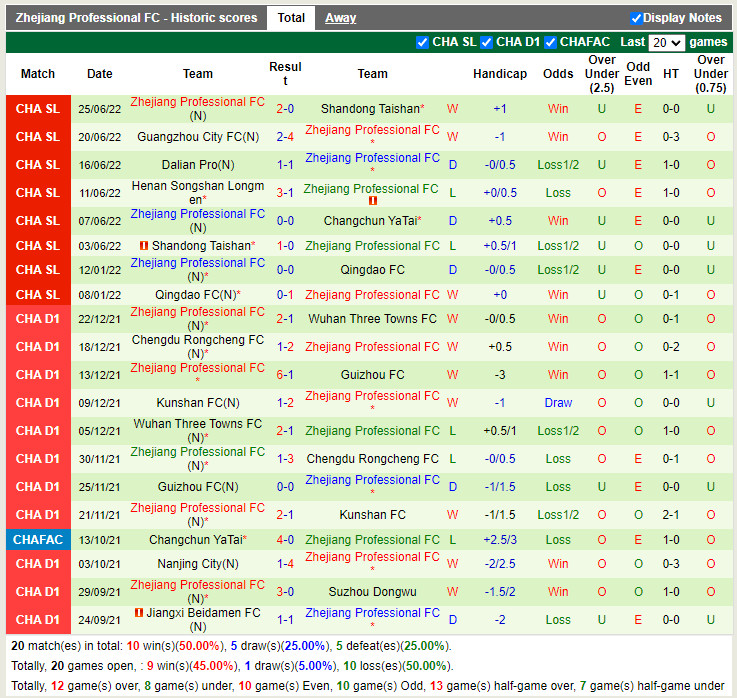Click the 2-4 score of Guangzhou City match

[x=285, y=137]
